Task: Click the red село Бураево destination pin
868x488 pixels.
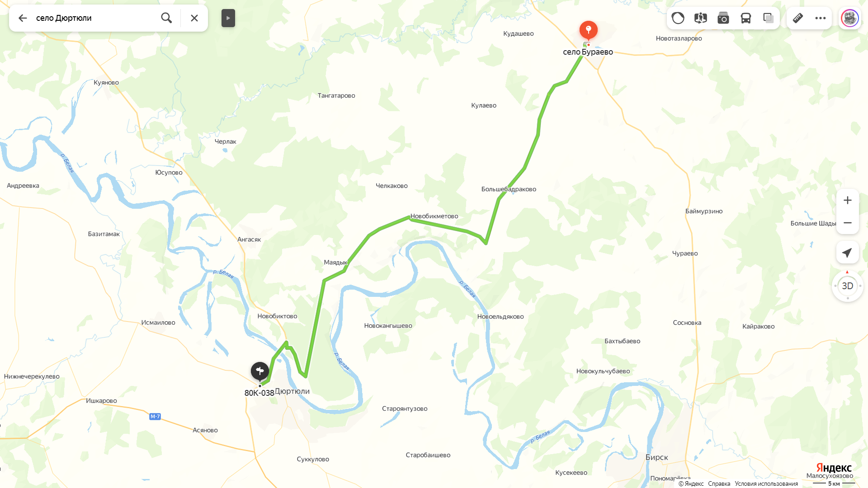Action: pos(589,31)
